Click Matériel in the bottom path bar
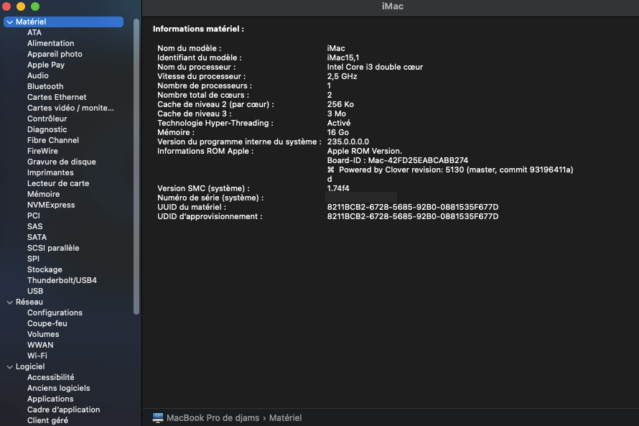This screenshot has width=639, height=426. pos(285,418)
